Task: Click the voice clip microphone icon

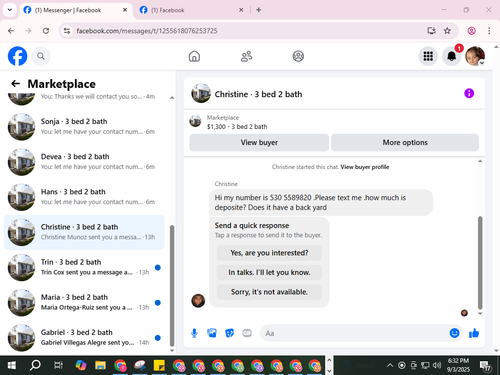Action: point(194,333)
